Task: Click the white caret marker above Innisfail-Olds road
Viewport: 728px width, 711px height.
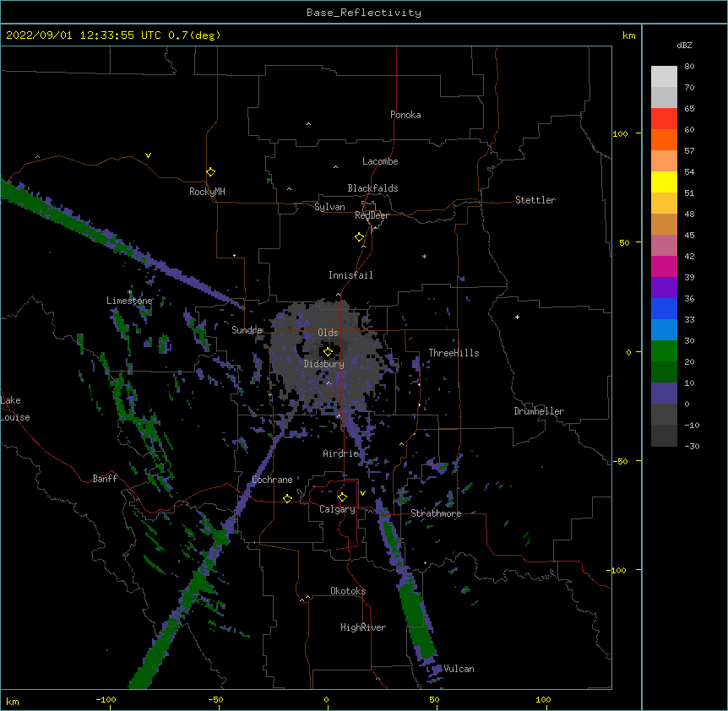Action: (x=338, y=294)
